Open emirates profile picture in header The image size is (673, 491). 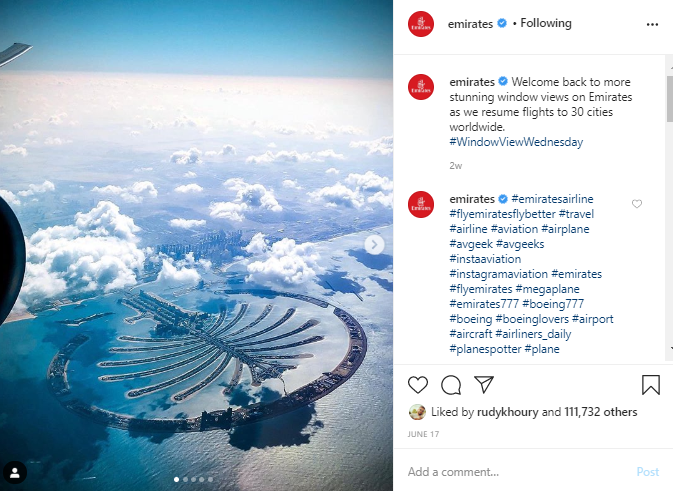tap(421, 24)
